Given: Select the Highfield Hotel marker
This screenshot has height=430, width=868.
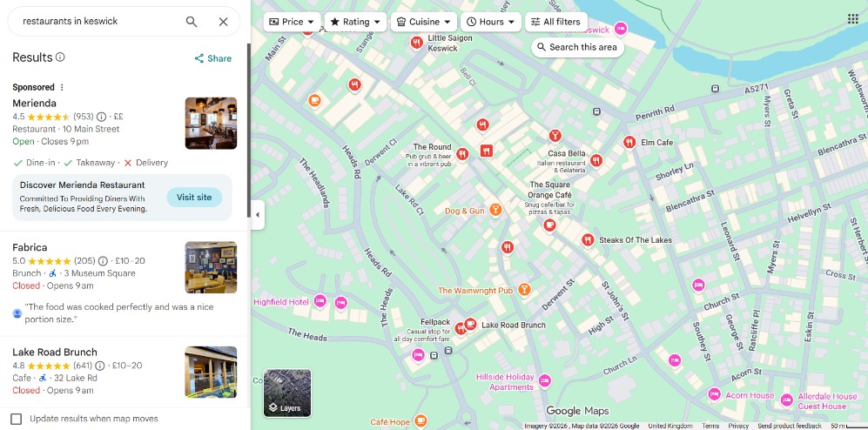Looking at the screenshot, I should pyautogui.click(x=320, y=301).
